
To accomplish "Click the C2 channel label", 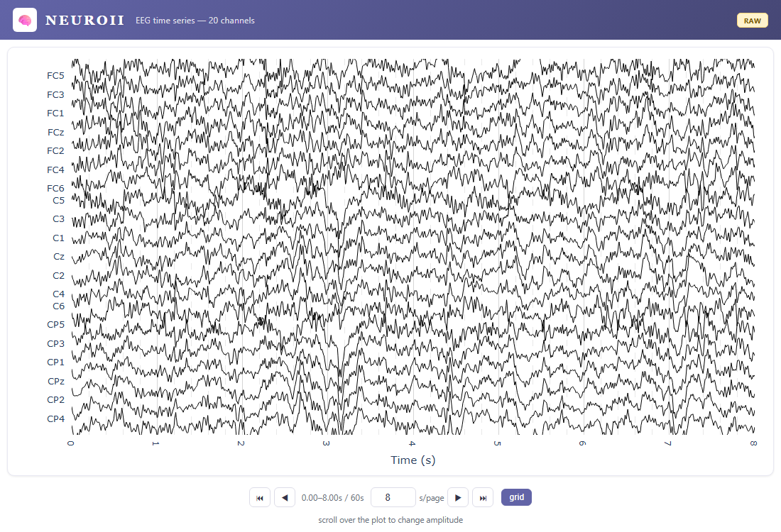I will coord(58,276).
